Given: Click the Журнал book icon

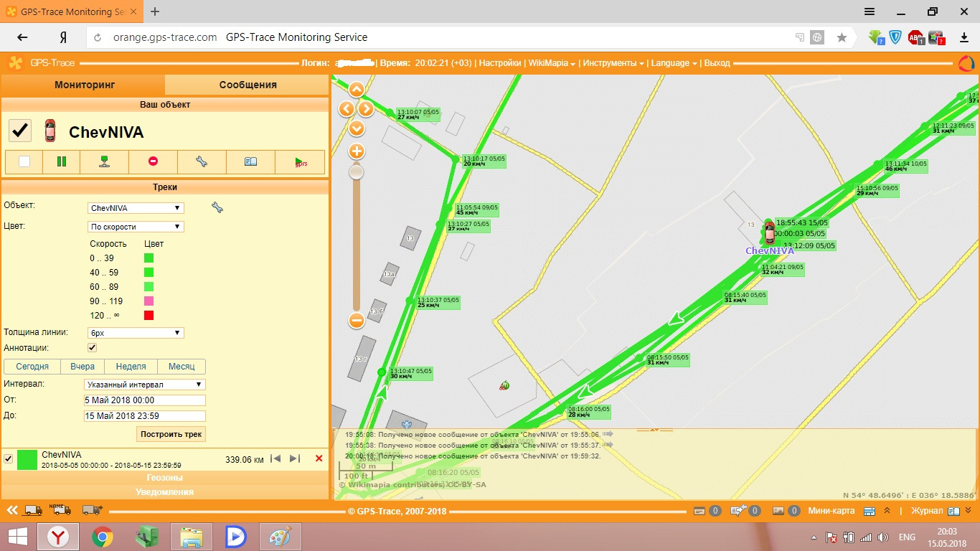Looking at the screenshot, I should click(953, 511).
